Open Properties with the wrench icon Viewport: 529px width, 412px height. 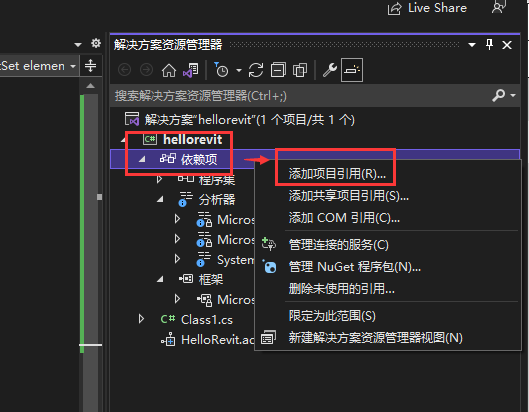(x=330, y=70)
